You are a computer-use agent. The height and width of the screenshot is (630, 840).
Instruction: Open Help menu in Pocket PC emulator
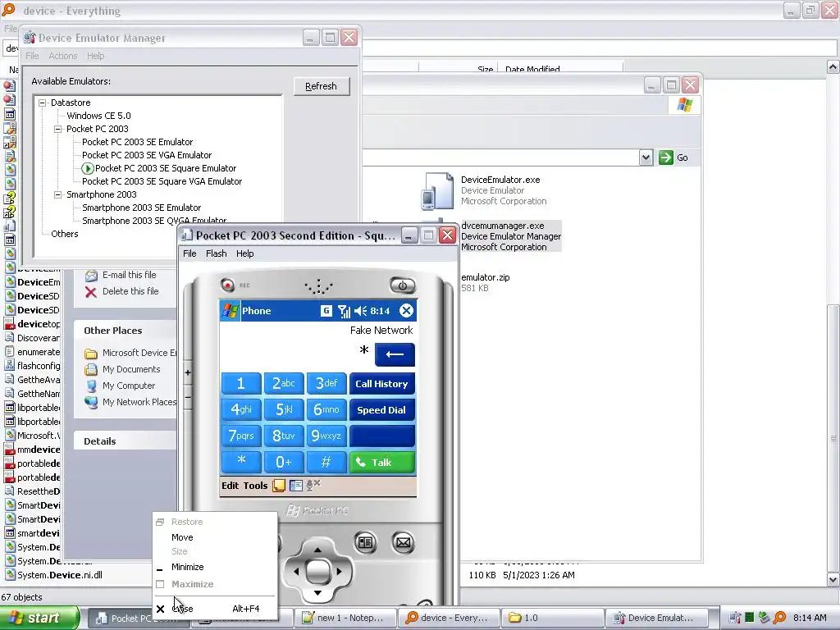coord(244,253)
